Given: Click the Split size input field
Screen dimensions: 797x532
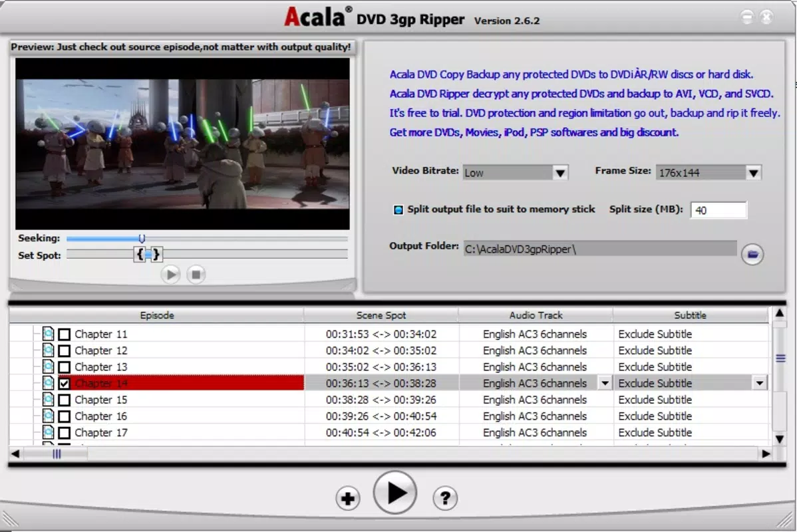Looking at the screenshot, I should point(718,210).
